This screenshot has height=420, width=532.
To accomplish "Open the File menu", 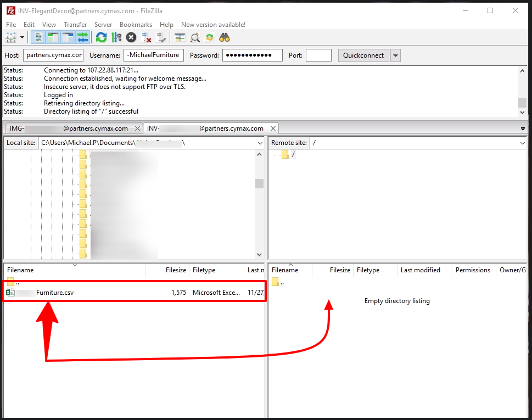I will (x=11, y=24).
